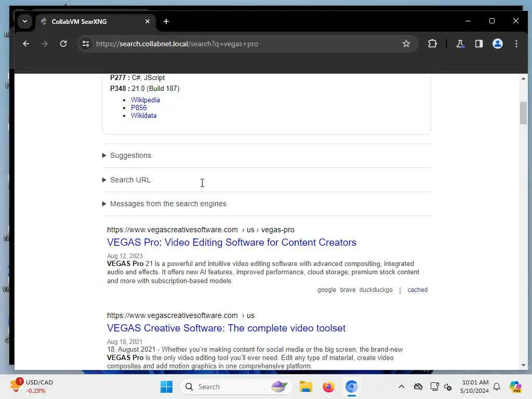This screenshot has height=399, width=532.
Task: Open the Windows Start menu
Action: (x=166, y=387)
